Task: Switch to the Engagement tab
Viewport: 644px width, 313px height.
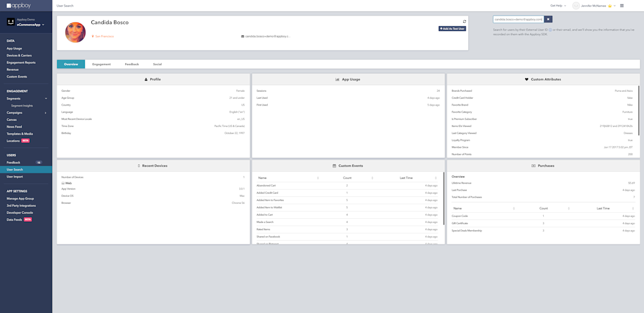Action: [101, 64]
